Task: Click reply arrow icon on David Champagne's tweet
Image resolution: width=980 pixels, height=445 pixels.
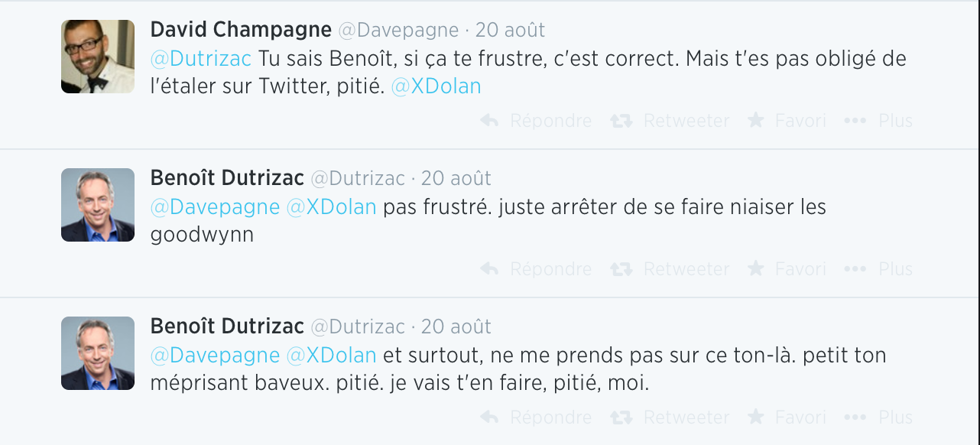Action: (x=490, y=121)
